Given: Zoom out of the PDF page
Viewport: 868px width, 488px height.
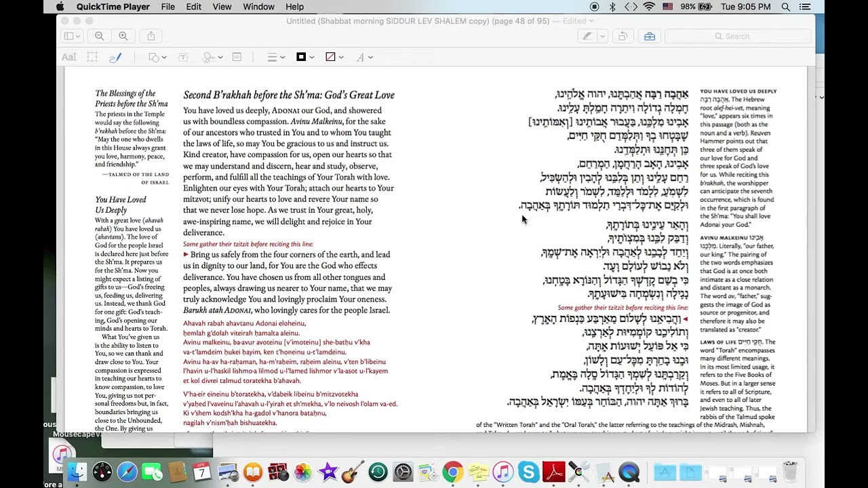Looking at the screenshot, I should [100, 36].
